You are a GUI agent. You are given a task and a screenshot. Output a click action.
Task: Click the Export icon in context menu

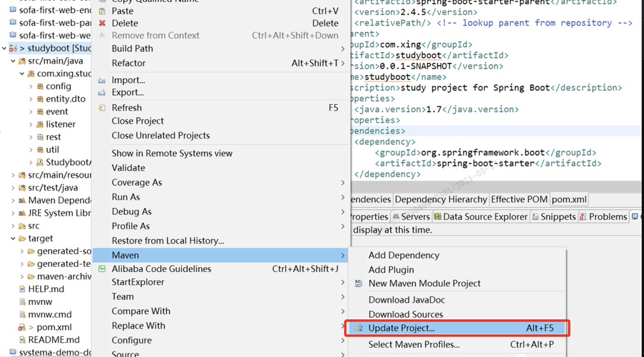[x=102, y=93]
